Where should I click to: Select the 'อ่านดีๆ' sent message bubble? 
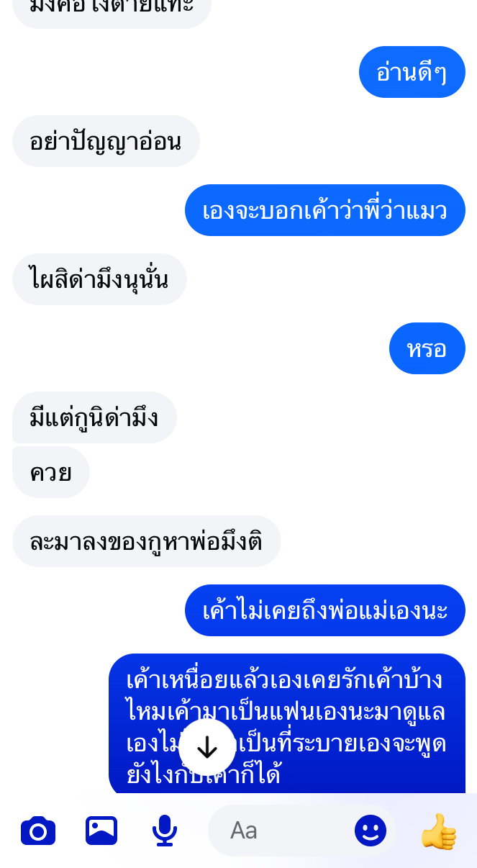point(412,72)
